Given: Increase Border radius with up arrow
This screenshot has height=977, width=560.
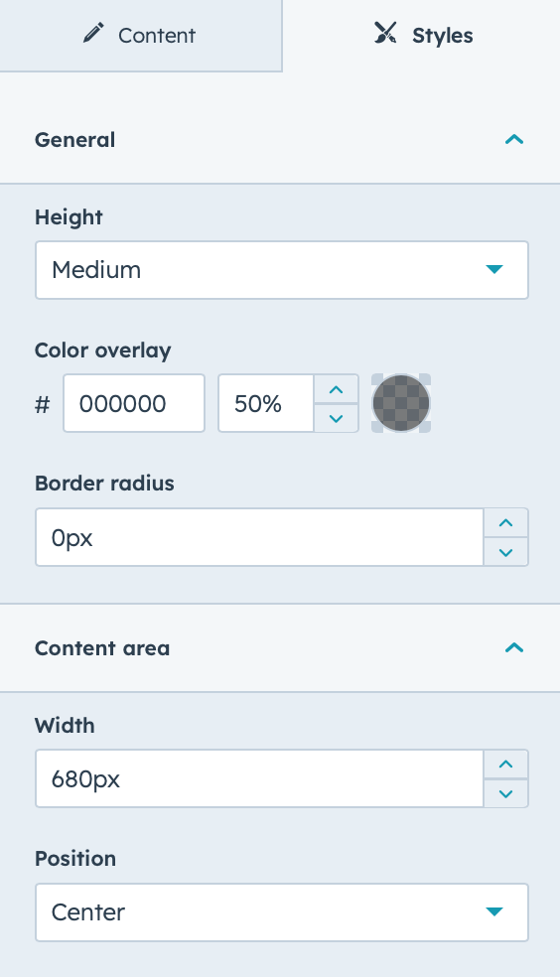Looking at the screenshot, I should pos(505,523).
